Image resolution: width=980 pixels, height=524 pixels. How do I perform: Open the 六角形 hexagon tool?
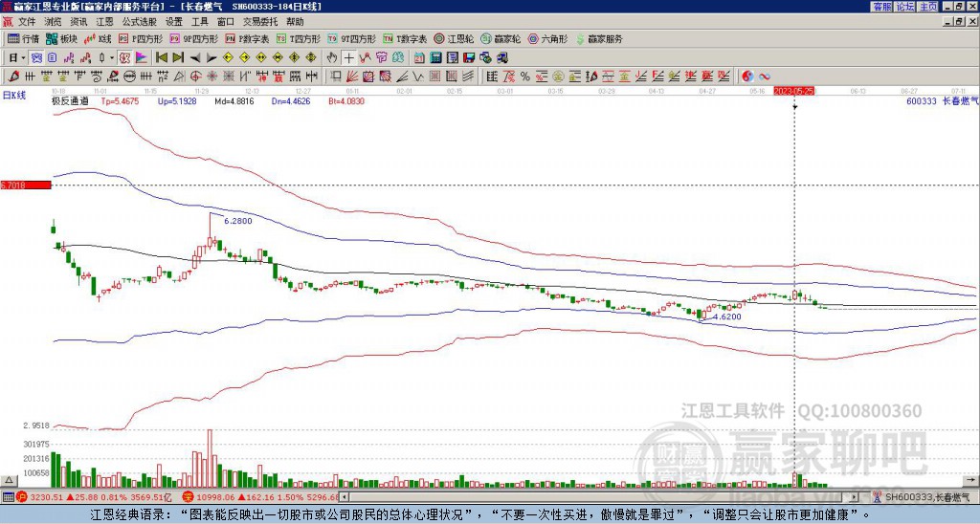[x=547, y=38]
